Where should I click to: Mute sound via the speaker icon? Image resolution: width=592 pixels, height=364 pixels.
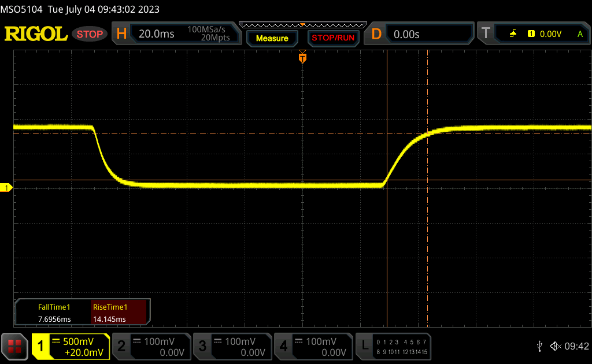pyautogui.click(x=556, y=346)
